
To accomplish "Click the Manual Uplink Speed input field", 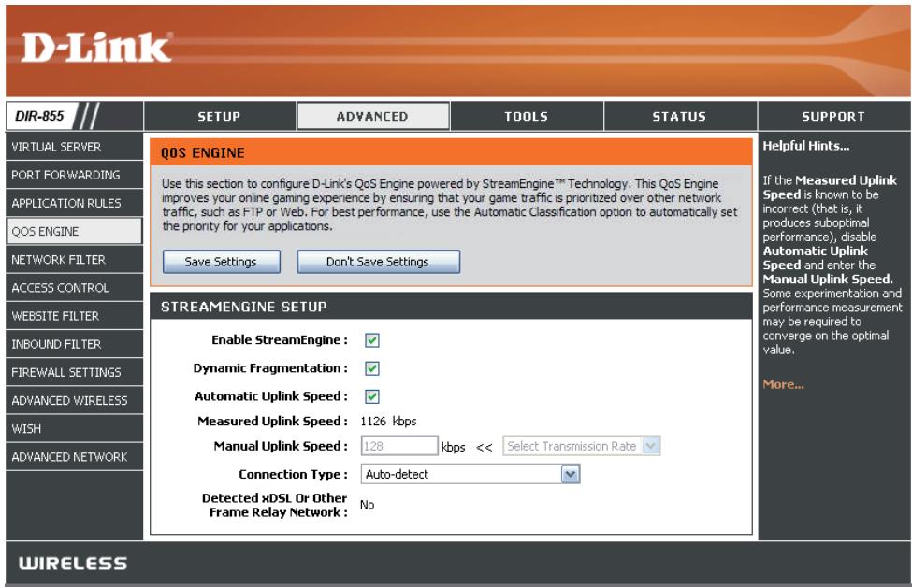I will (x=399, y=446).
